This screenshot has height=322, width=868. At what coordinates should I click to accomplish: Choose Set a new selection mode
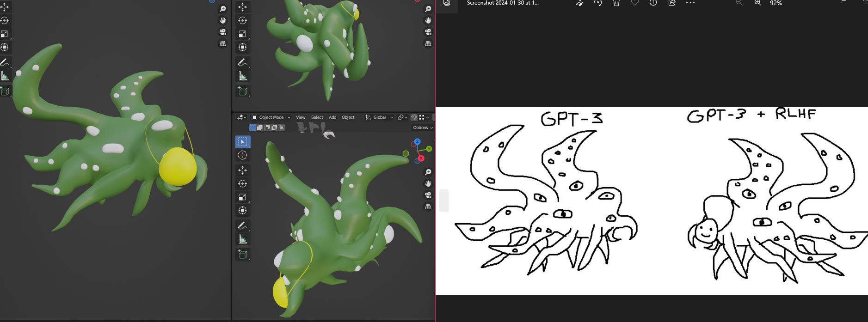click(252, 128)
